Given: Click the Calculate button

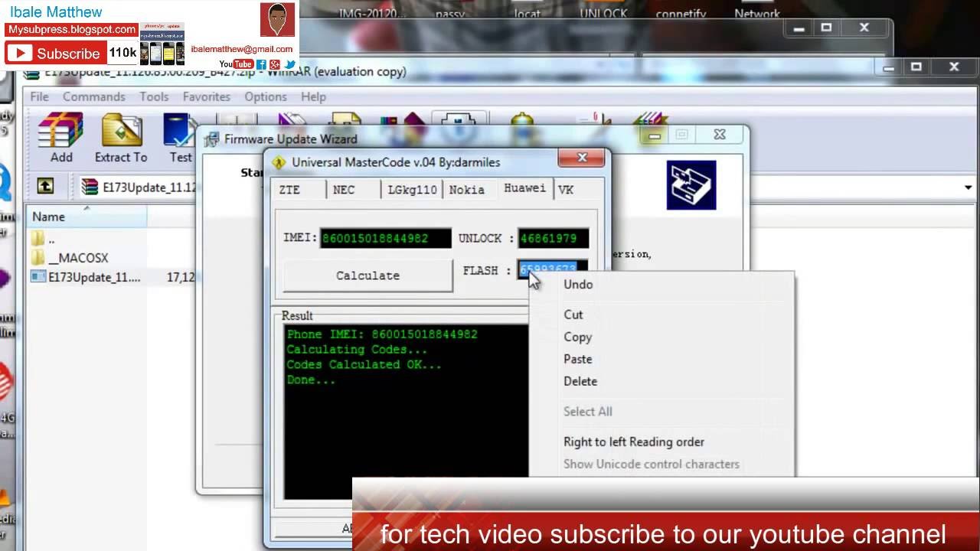Looking at the screenshot, I should point(367,275).
